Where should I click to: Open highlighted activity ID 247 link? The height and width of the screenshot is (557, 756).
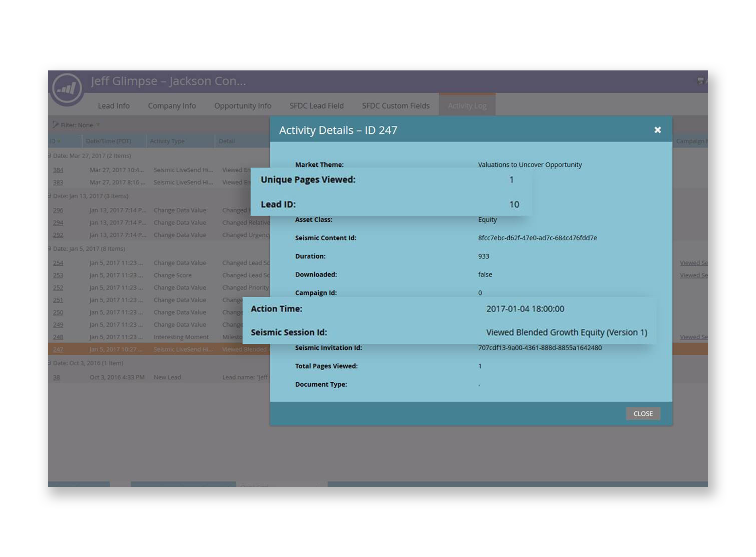point(58,349)
